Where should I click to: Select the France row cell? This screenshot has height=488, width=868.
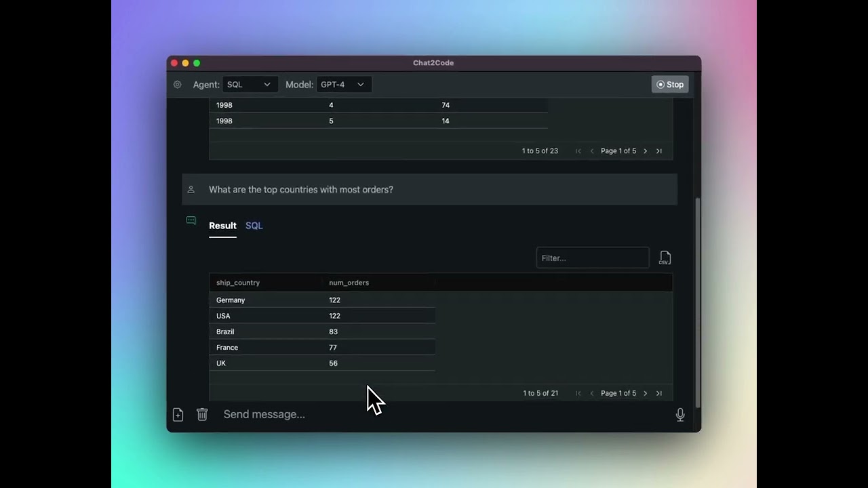click(227, 348)
